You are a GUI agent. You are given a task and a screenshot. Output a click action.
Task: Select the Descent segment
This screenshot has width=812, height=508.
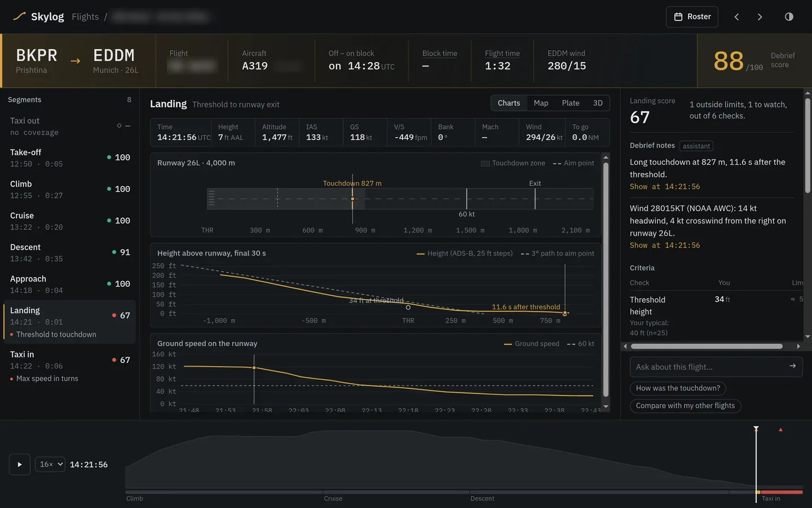coord(70,252)
